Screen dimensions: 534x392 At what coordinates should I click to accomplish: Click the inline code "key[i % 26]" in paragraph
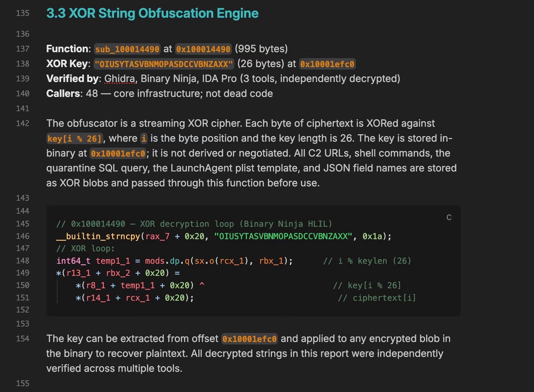pos(74,139)
